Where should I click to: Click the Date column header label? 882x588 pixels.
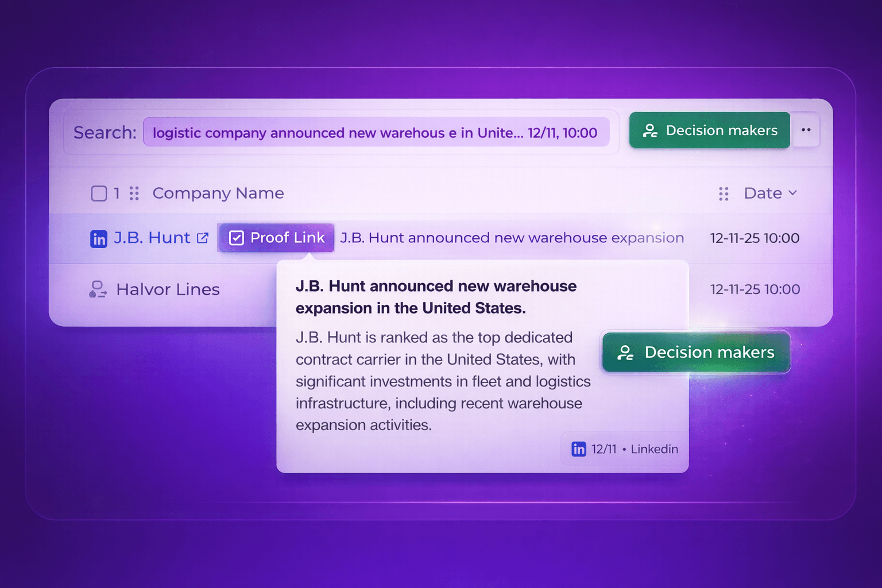(763, 194)
